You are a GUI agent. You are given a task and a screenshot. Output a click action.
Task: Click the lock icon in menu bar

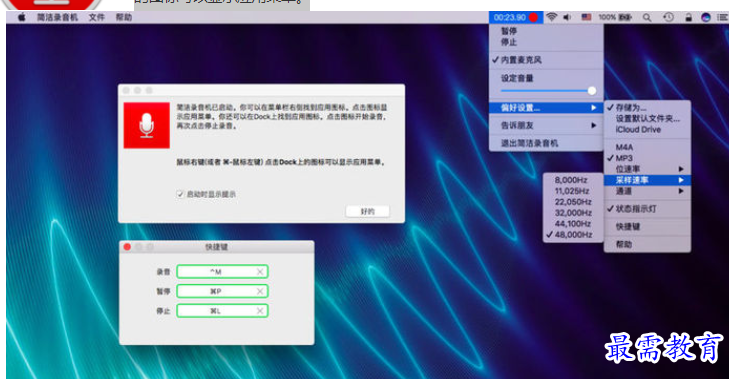point(689,17)
